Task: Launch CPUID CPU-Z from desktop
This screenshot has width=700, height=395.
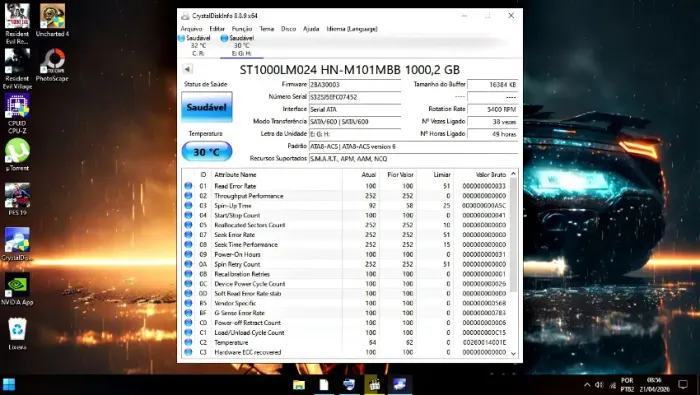Action: point(17,113)
